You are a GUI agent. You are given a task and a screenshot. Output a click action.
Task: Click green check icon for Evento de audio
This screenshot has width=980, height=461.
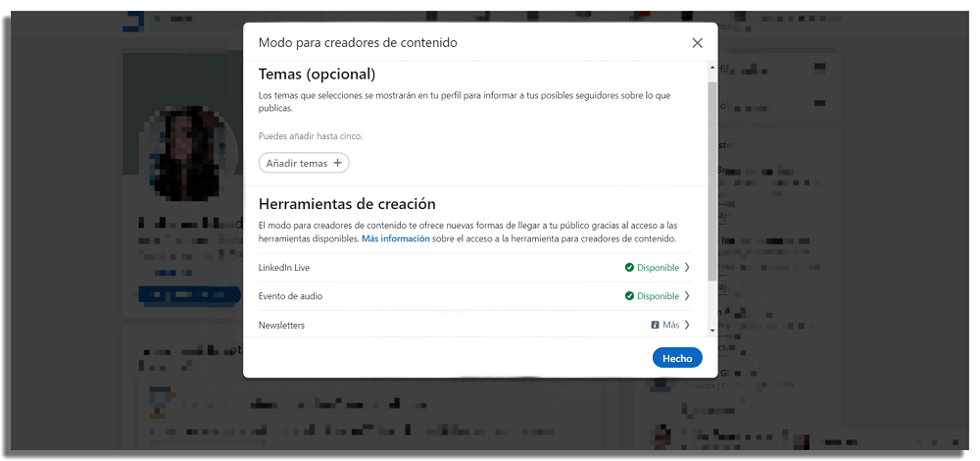coord(629,296)
